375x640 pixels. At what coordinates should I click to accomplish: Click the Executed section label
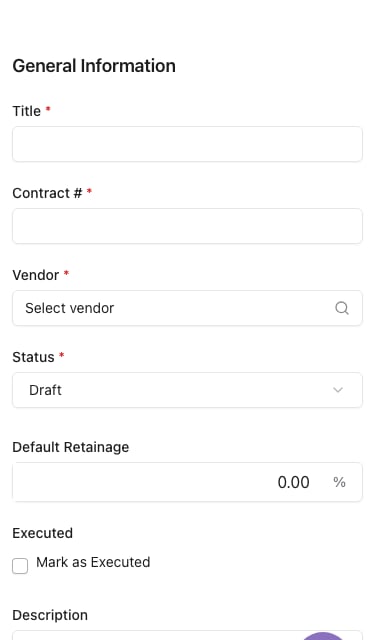coord(42,533)
